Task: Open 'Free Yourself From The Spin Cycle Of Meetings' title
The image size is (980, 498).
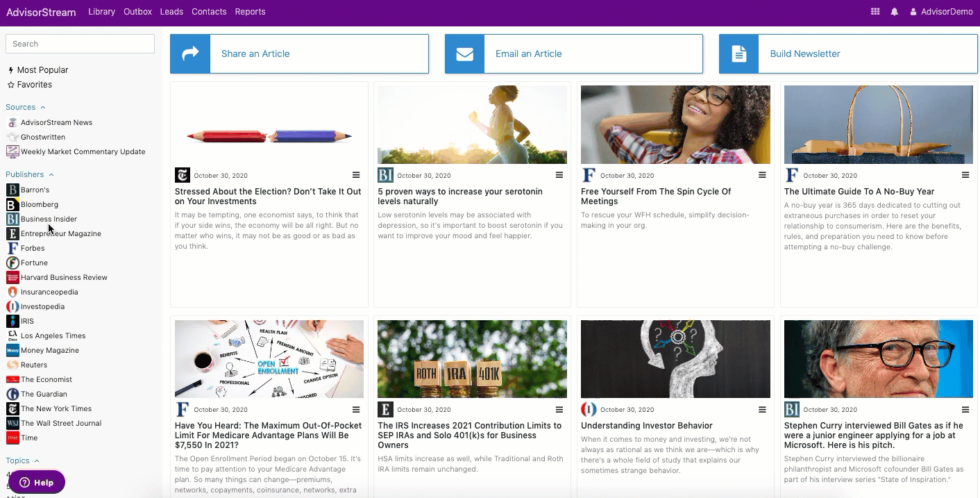Action: (x=656, y=197)
